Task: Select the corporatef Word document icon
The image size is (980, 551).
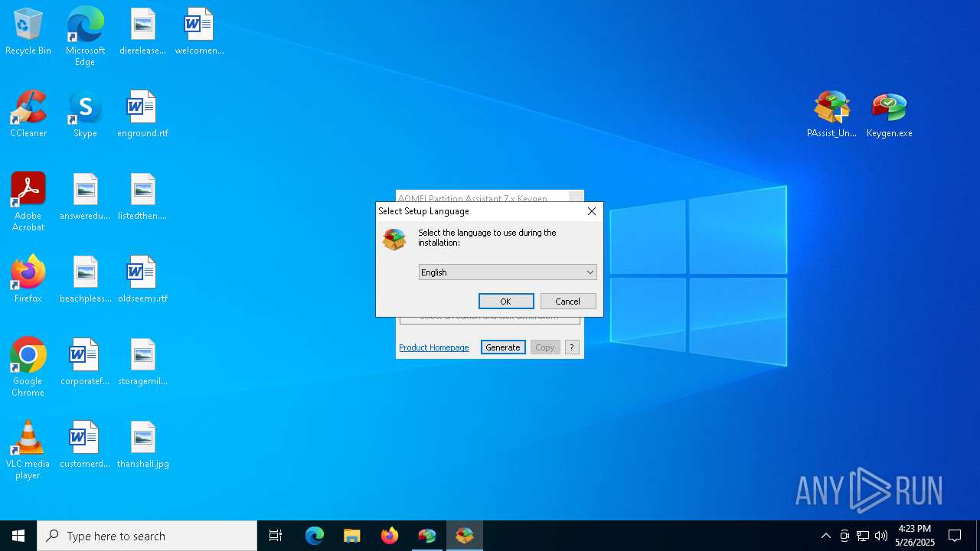Action: coord(85,363)
